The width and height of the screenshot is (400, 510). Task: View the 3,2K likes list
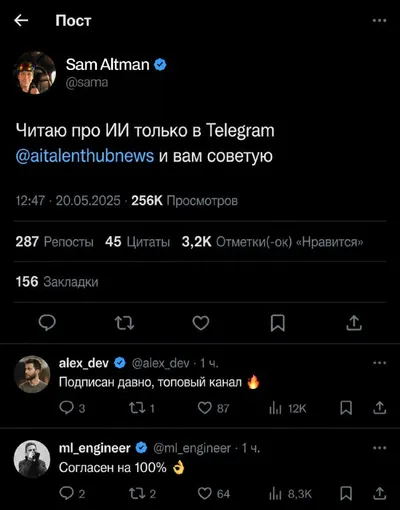coord(272,242)
